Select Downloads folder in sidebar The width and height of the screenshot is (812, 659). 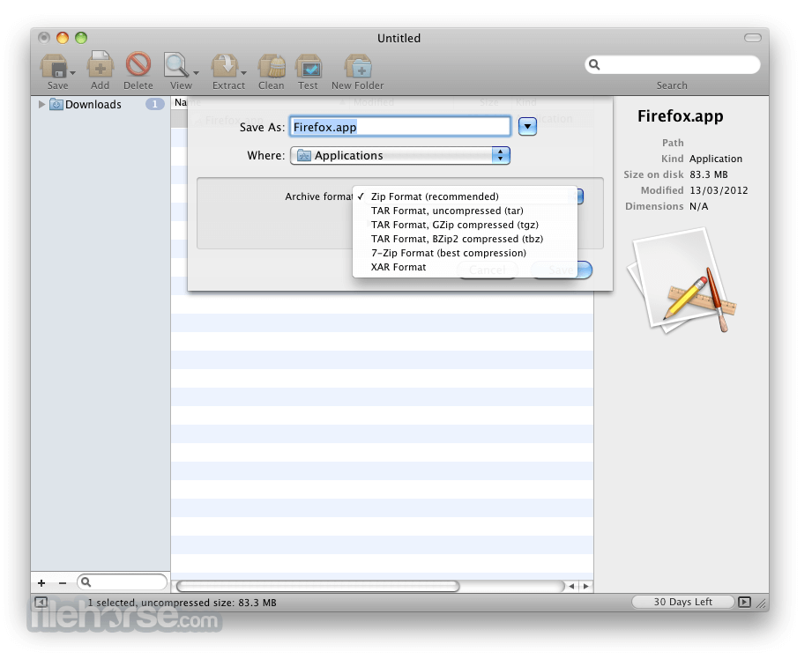pyautogui.click(x=93, y=105)
